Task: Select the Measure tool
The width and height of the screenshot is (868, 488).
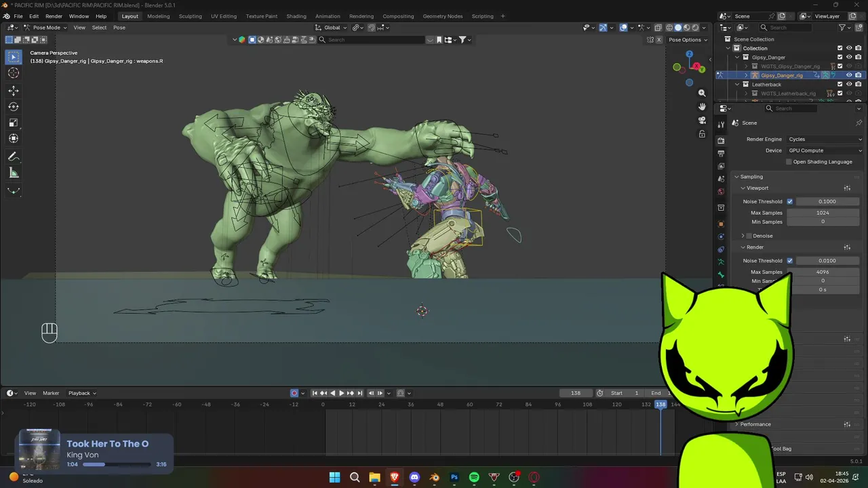Action: (14, 173)
